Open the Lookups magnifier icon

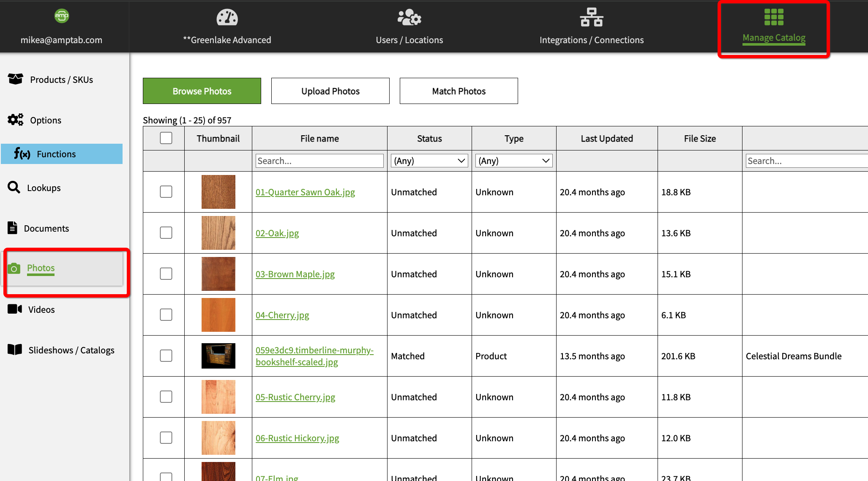tap(14, 187)
